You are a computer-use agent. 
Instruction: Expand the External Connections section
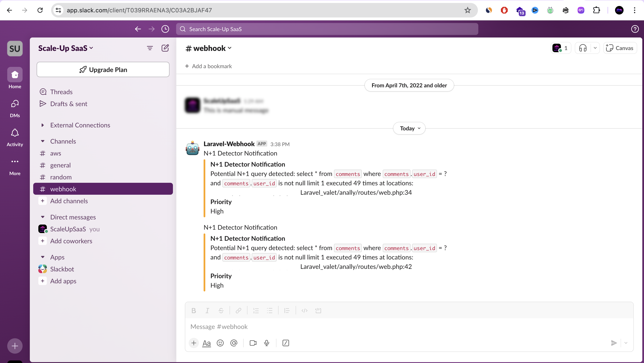pyautogui.click(x=43, y=125)
